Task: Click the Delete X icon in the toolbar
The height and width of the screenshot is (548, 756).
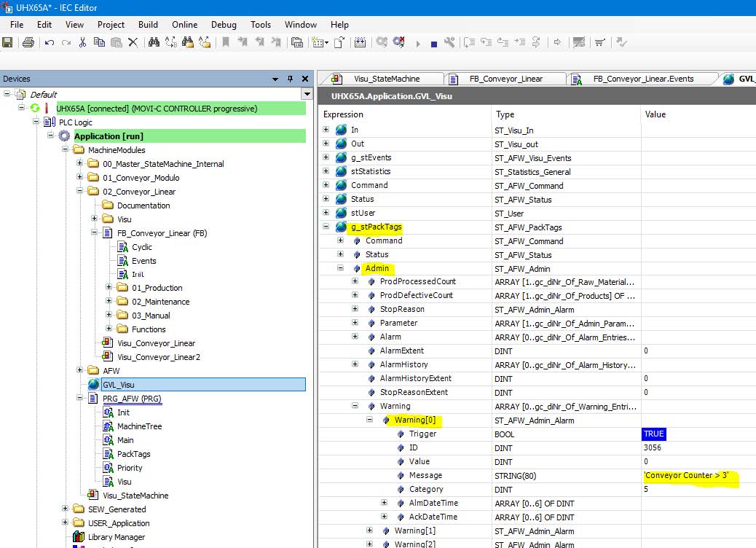Action: coord(133,43)
